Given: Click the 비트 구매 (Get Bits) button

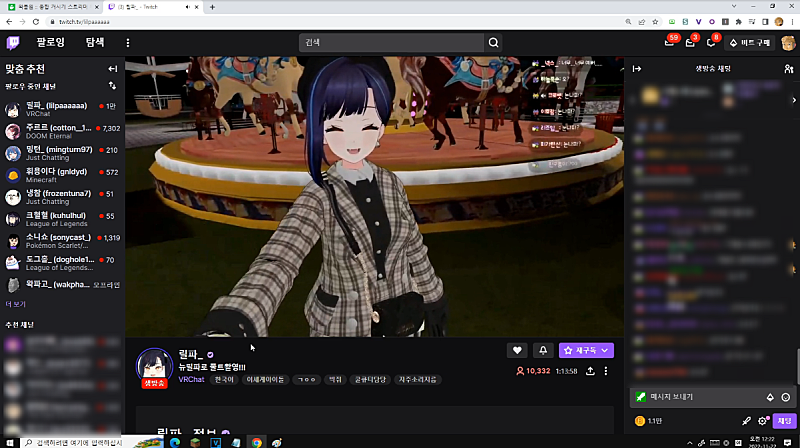Looking at the screenshot, I should (x=749, y=43).
